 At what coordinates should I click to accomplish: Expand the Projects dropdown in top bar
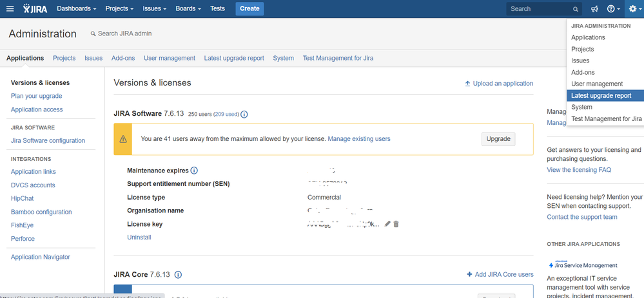(119, 8)
